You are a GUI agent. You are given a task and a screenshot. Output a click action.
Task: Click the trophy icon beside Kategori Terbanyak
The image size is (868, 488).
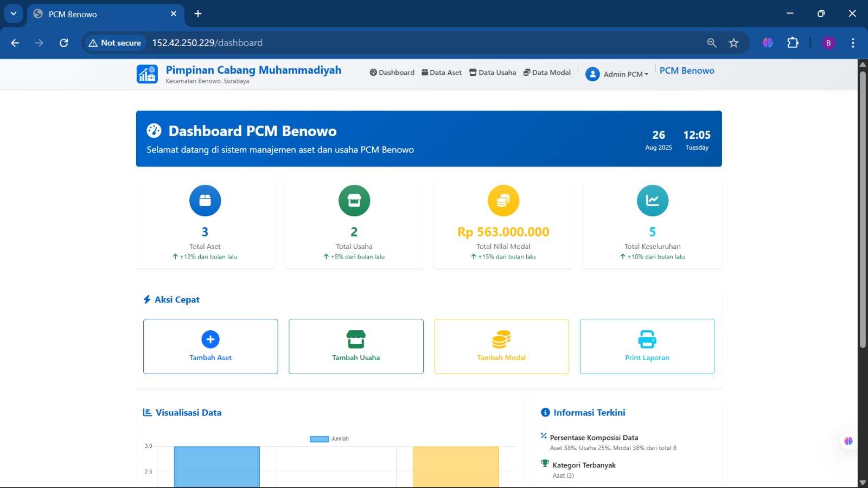[545, 463]
